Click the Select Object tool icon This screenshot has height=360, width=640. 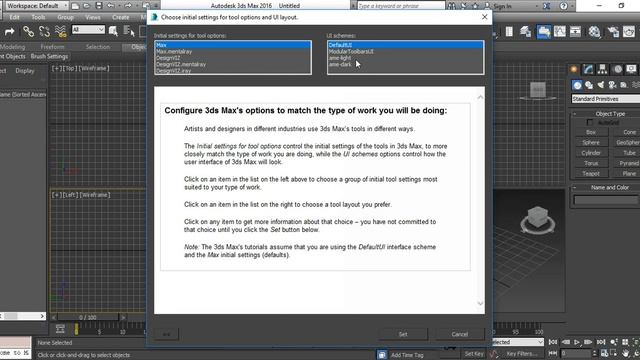[x=113, y=31]
